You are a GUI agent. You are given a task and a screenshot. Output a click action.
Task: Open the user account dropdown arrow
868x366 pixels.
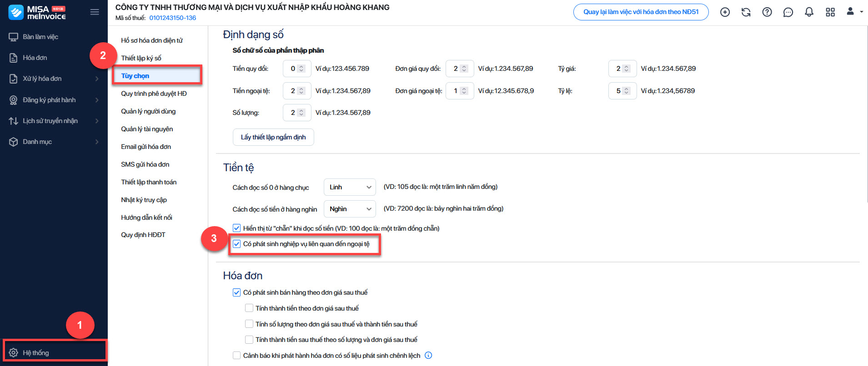pyautogui.click(x=861, y=12)
